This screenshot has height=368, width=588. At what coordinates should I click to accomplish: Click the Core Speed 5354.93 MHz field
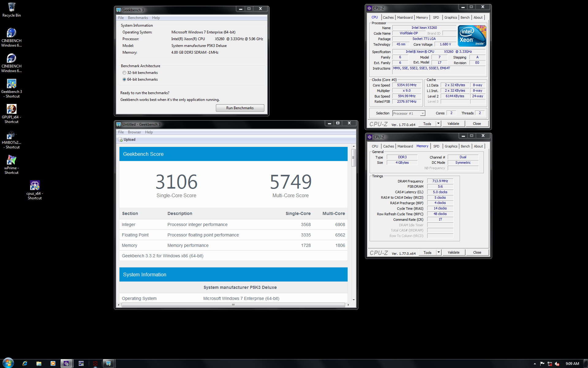pos(407,85)
